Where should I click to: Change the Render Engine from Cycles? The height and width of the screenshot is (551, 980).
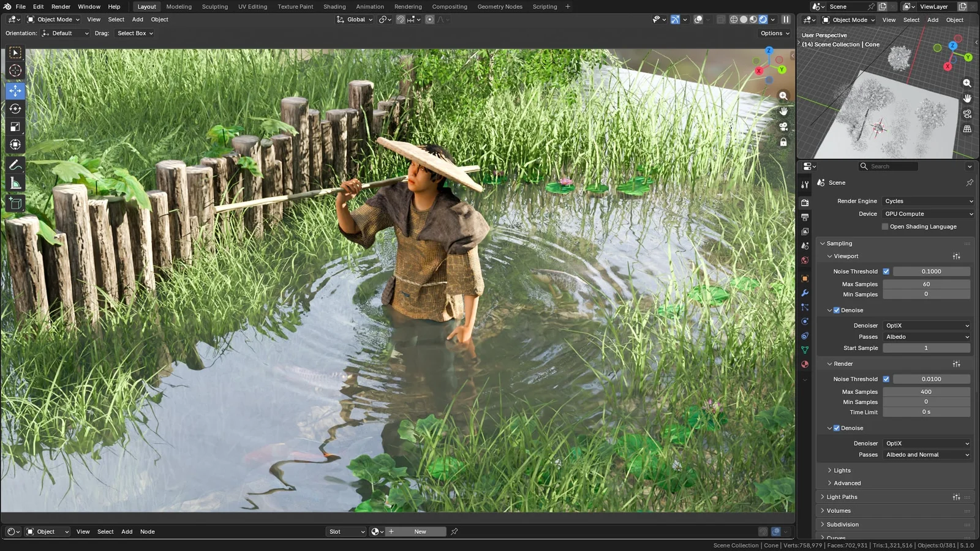(x=928, y=201)
